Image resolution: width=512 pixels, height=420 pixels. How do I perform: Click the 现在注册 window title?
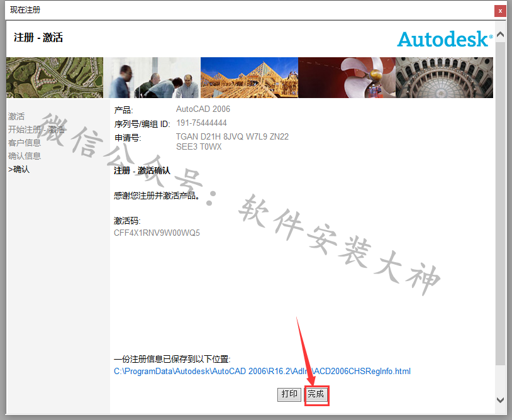pos(25,10)
